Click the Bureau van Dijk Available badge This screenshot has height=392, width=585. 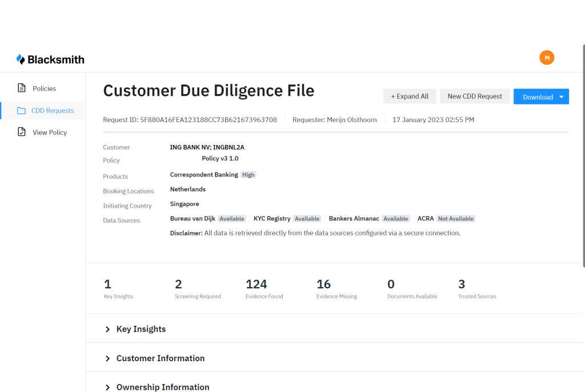coord(232,219)
